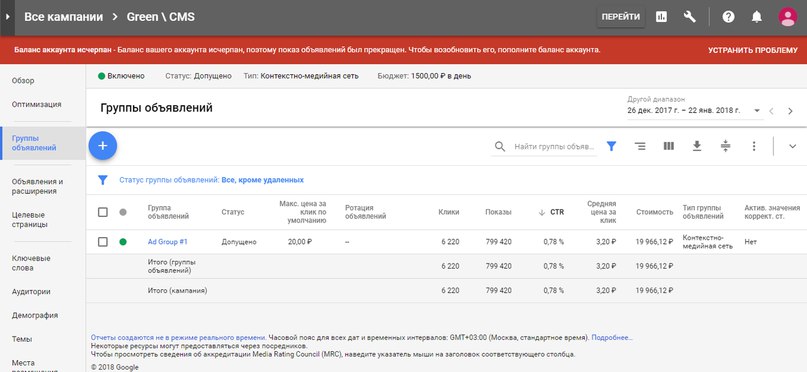The width and height of the screenshot is (807, 372).
Task: Expand the navigation panel with top-left arrow
Action: click(7, 17)
